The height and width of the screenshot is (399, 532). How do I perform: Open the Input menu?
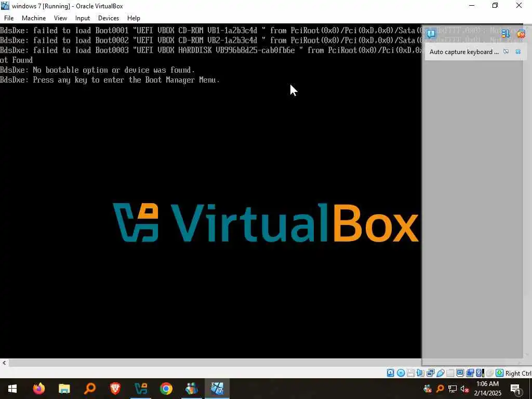click(83, 18)
